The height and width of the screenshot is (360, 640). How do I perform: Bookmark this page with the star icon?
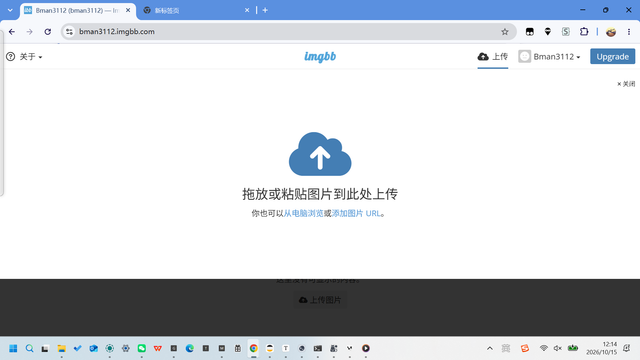click(x=504, y=32)
